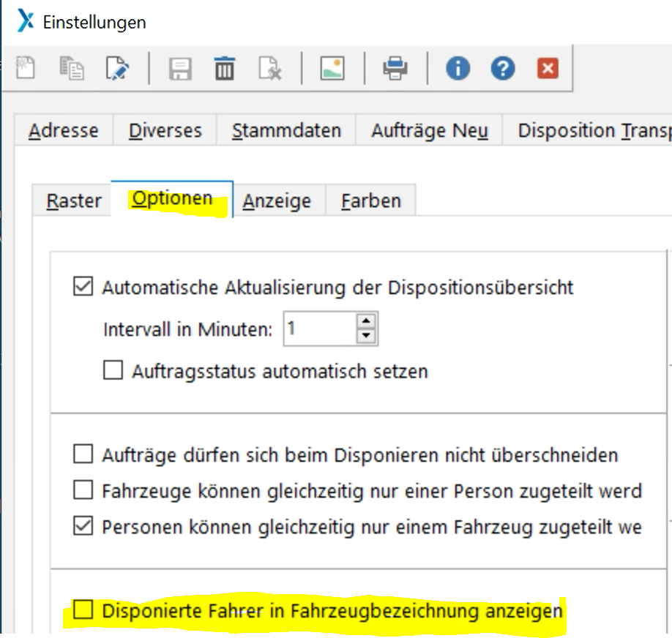Click the edit pencil toolbar icon
Image resolution: width=672 pixels, height=638 pixels.
(x=117, y=69)
